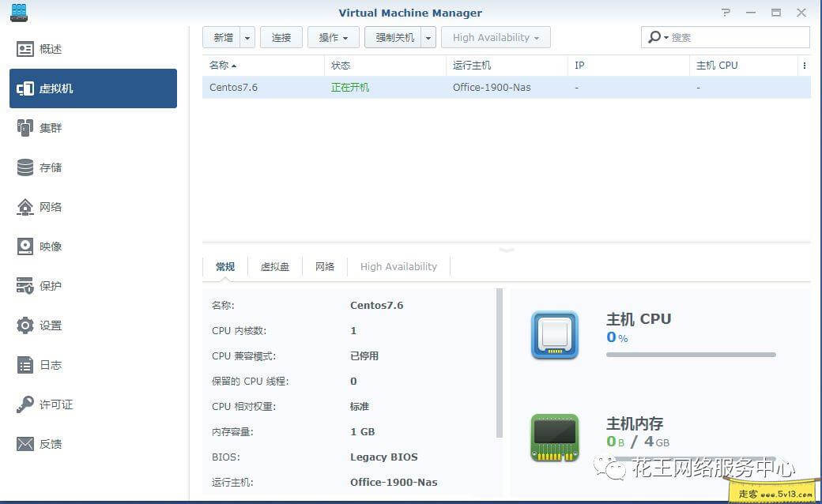Open the 操作 dropdown menu
The height and width of the screenshot is (504, 822).
[331, 37]
